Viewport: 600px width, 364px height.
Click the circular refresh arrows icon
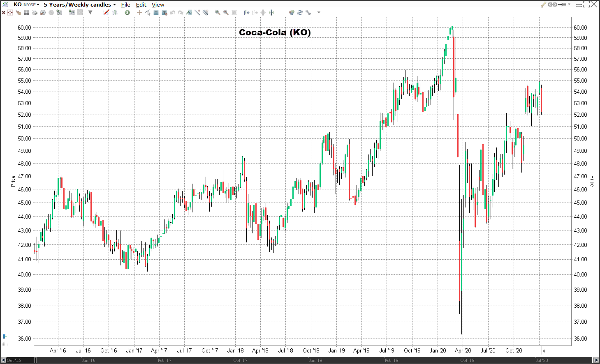tap(300, 12)
